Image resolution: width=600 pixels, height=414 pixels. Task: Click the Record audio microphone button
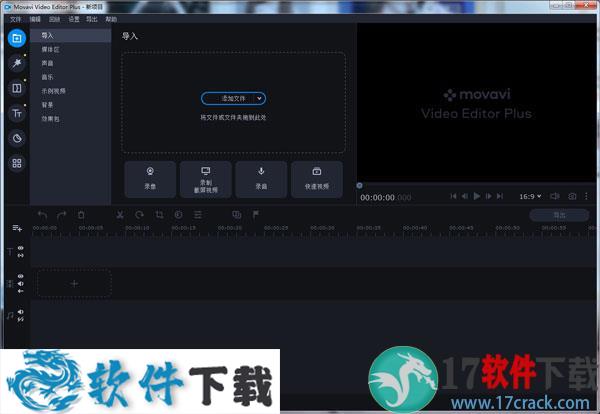[261, 179]
